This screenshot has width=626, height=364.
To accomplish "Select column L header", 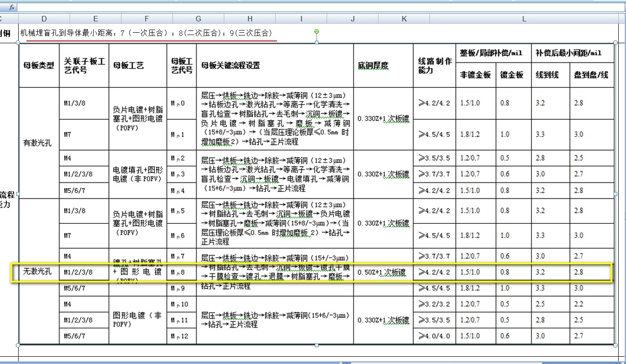I will click(524, 19).
